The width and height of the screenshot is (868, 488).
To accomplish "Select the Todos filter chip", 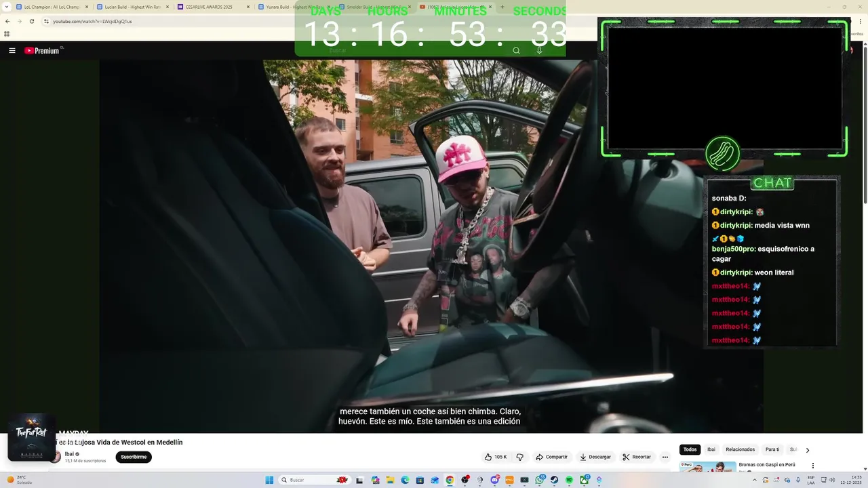I will [x=690, y=449].
